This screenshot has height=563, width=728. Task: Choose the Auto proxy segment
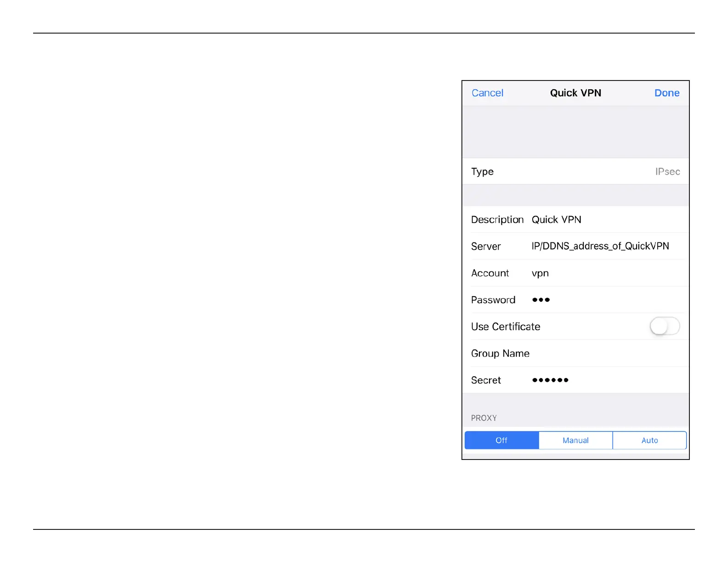pos(649,440)
